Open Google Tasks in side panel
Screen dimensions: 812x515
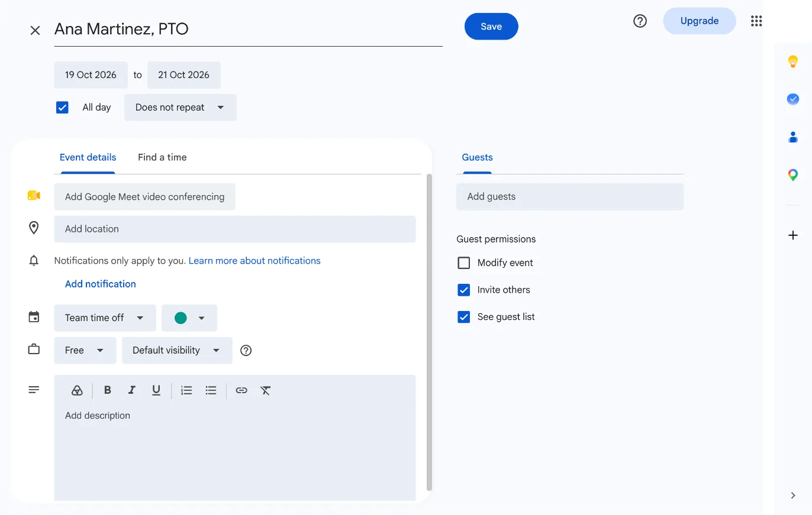793,99
